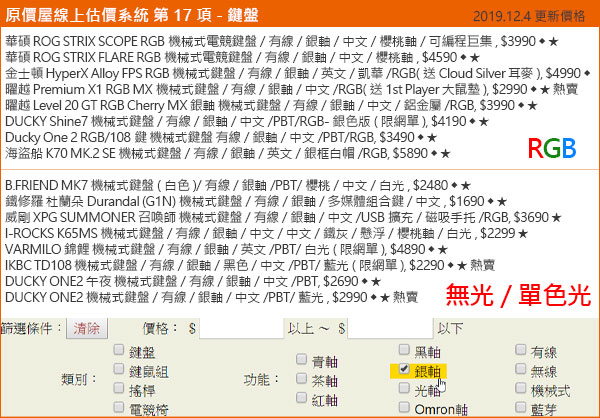Enable the 青軸 switch filter

[302, 359]
